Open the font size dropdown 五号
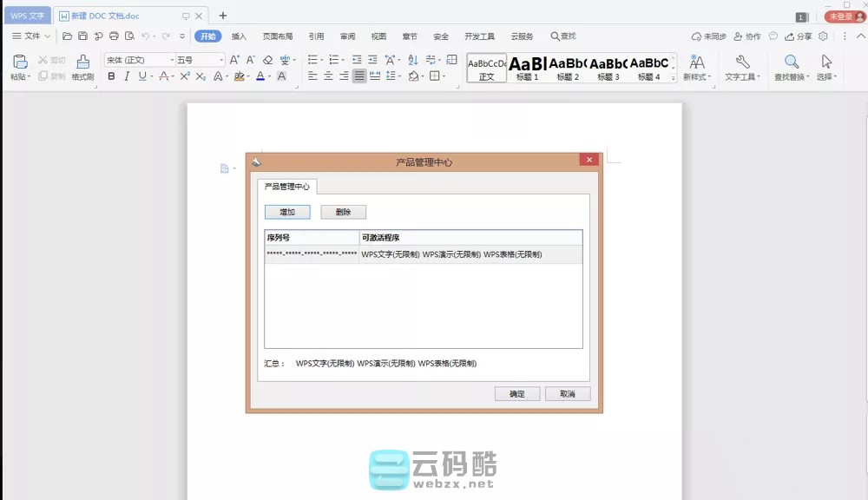The height and width of the screenshot is (500, 868). (200, 60)
